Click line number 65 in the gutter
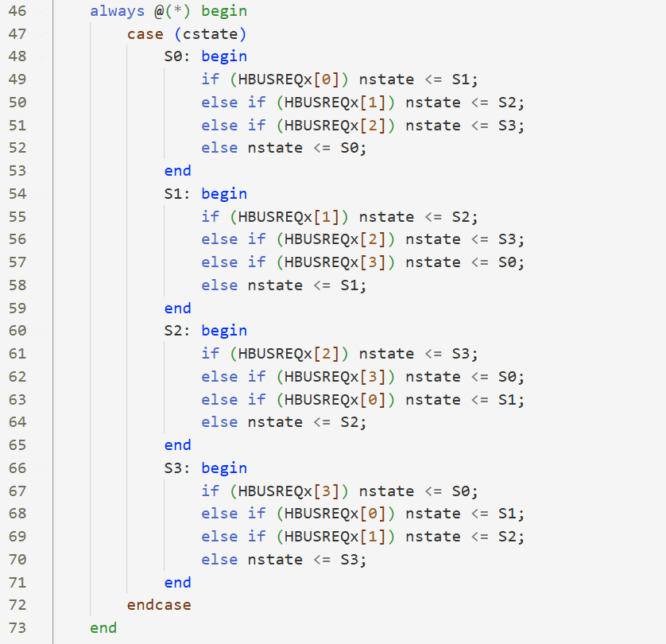The image size is (666, 644). (x=17, y=444)
